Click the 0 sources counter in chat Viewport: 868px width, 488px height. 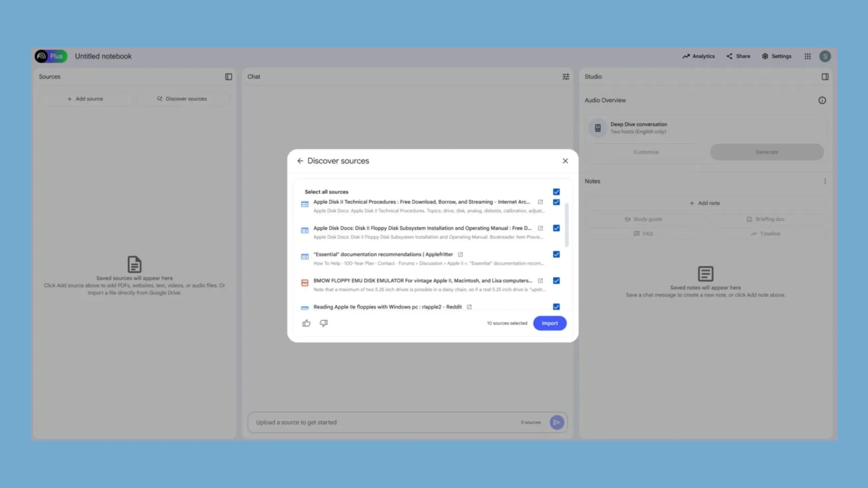pyautogui.click(x=531, y=422)
